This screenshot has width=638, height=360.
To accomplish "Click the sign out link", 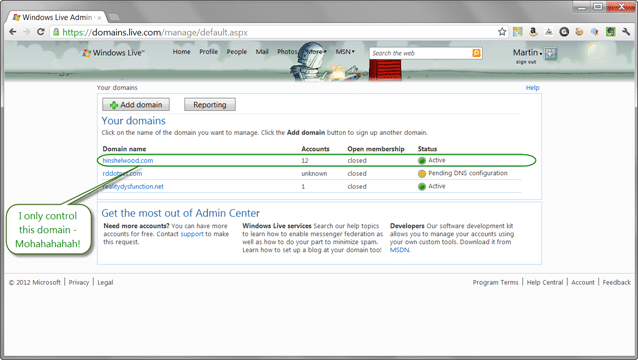I will [526, 62].
